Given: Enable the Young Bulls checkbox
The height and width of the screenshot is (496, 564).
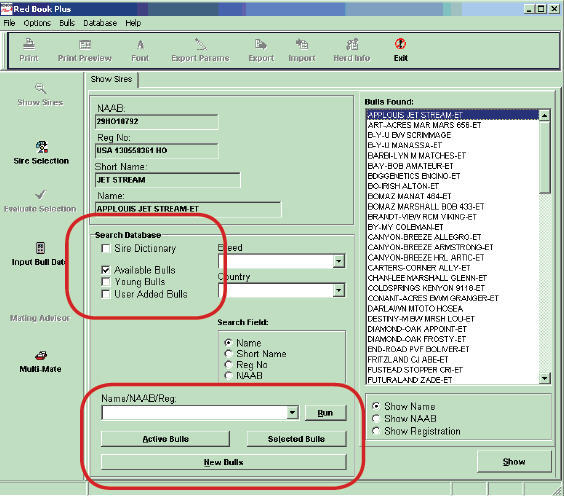Looking at the screenshot, I should pos(106,282).
